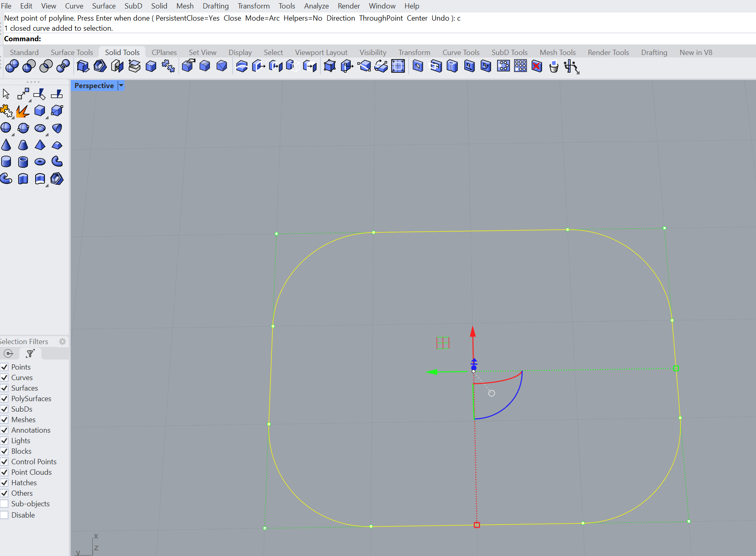Click the Cylinder solid tool

[6, 162]
